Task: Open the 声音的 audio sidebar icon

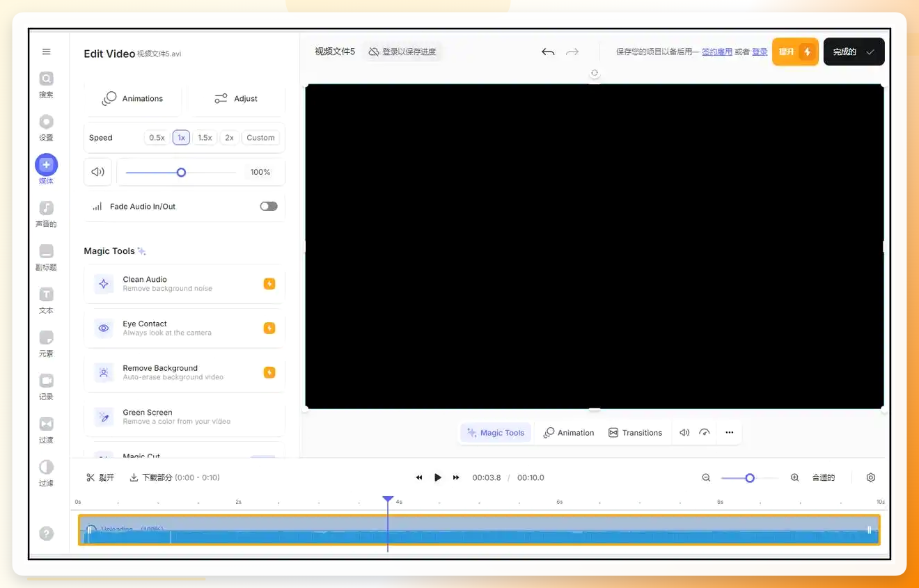Action: click(46, 208)
